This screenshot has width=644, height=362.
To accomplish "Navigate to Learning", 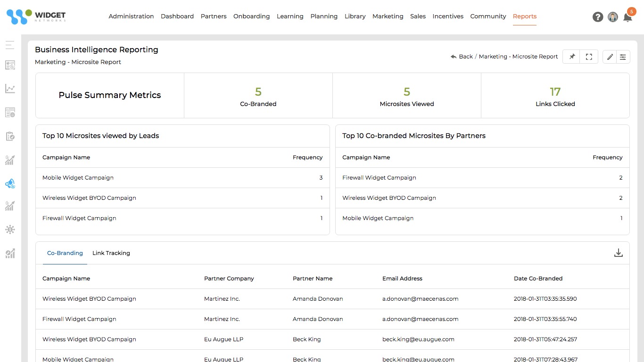I will (290, 16).
